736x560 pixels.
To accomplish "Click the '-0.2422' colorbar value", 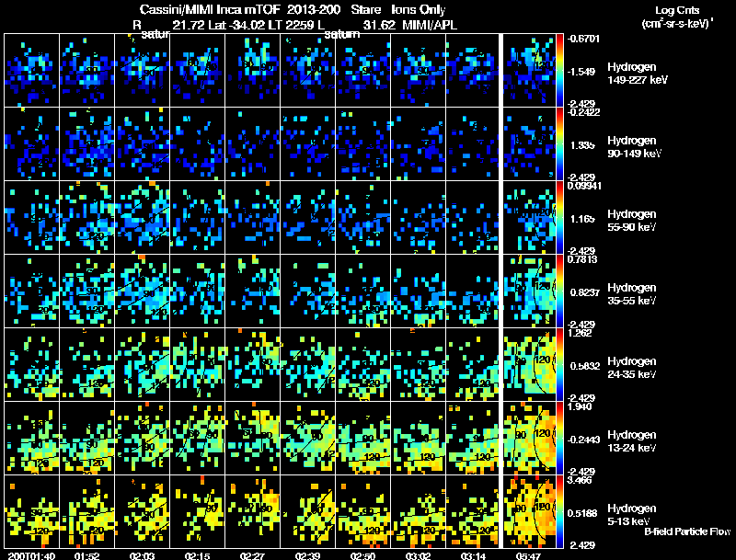I will coord(583,111).
